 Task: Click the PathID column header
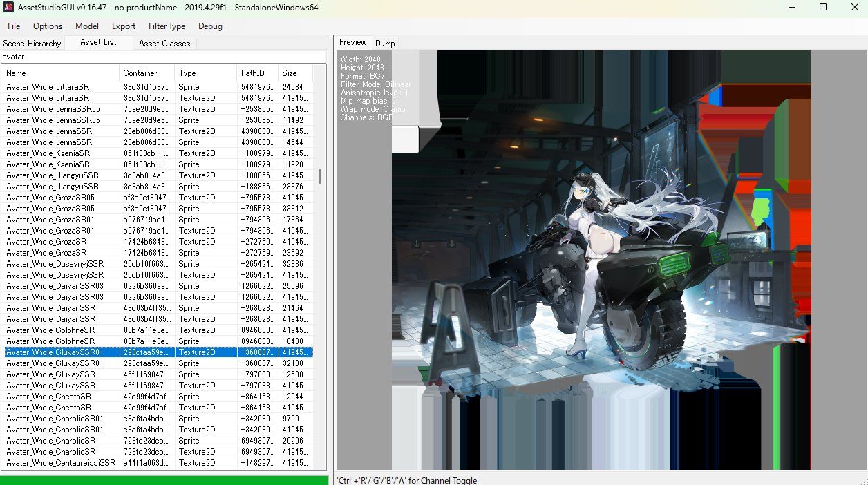[x=257, y=73]
